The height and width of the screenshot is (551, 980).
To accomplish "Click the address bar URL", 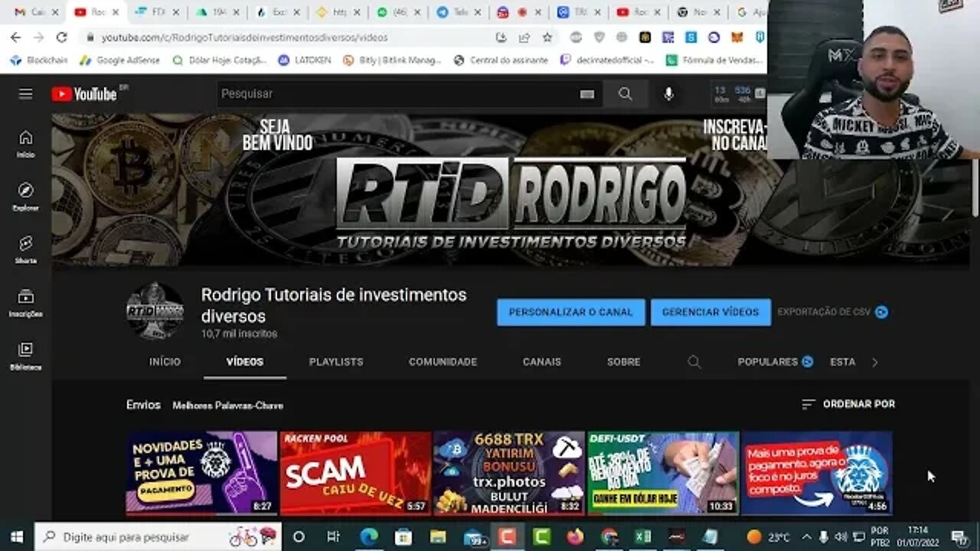I will (x=245, y=37).
